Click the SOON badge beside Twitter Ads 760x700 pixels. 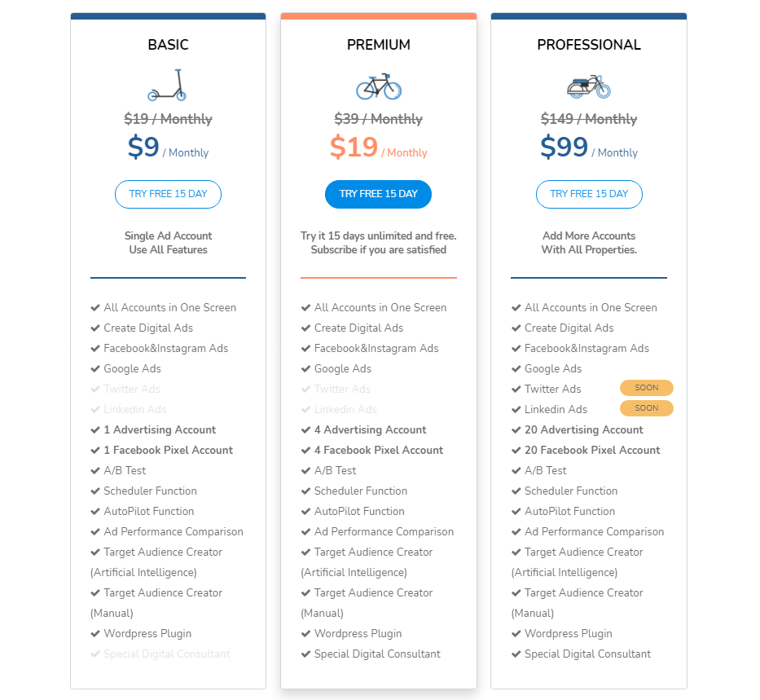646,389
